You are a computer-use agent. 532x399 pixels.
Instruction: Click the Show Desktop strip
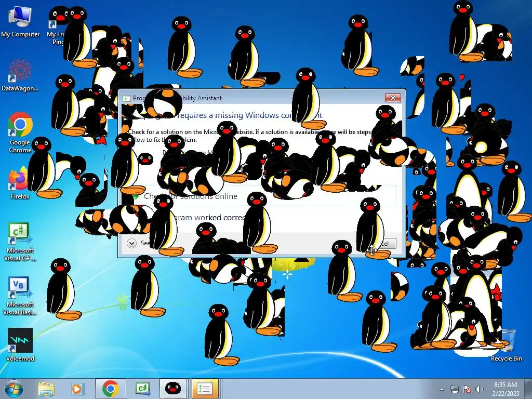tap(529, 389)
